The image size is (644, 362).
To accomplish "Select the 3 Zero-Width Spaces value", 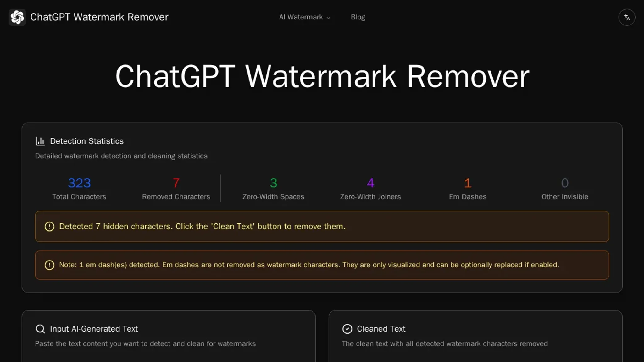I will pos(273,183).
